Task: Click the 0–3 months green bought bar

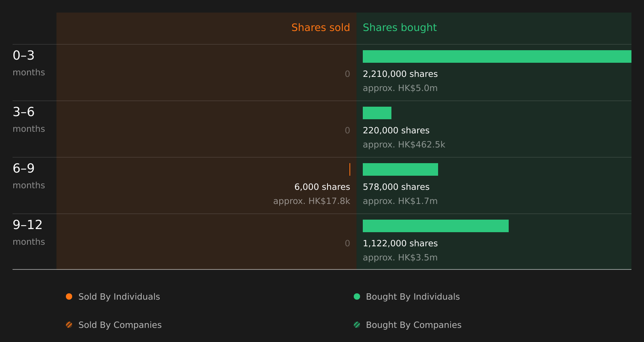Action: click(x=497, y=56)
